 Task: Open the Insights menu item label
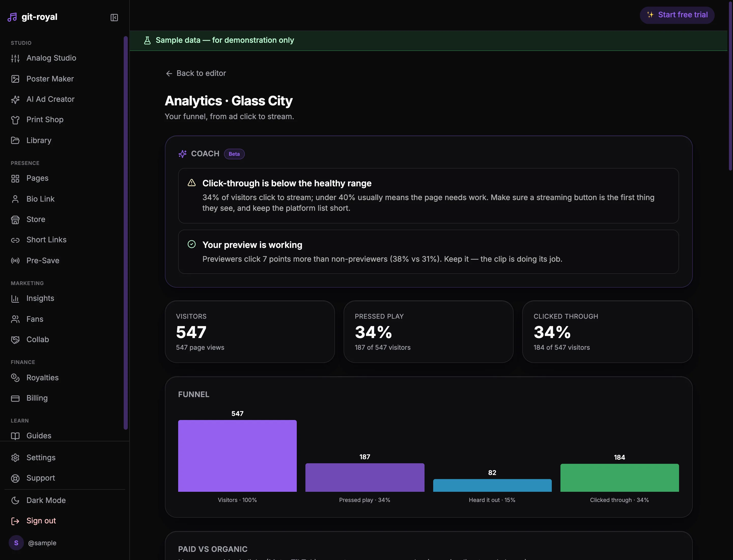click(40, 298)
